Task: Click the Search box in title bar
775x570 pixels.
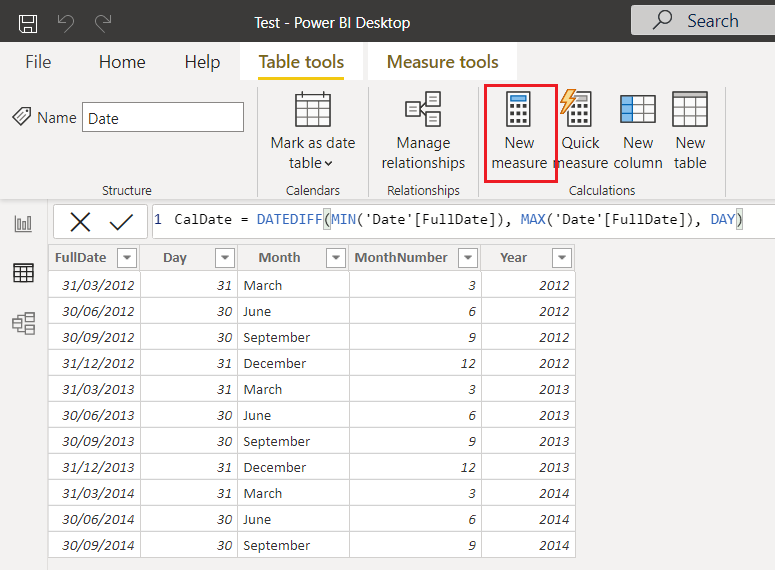Action: pyautogui.click(x=700, y=20)
